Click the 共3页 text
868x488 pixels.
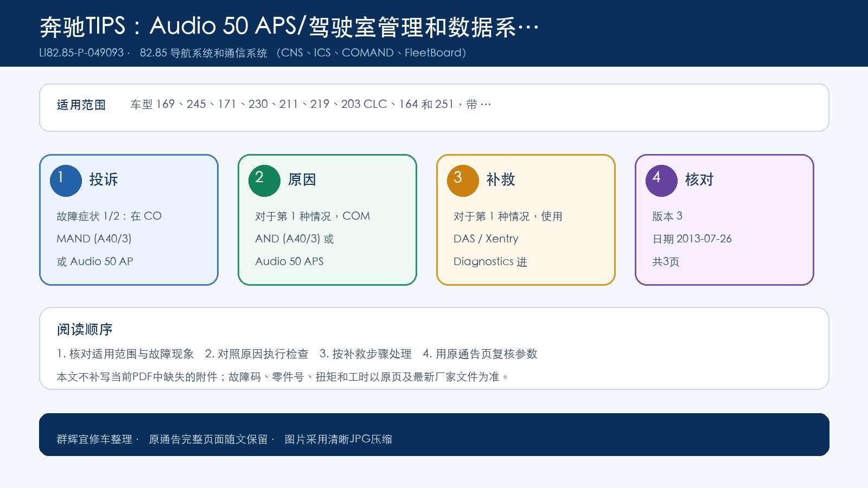[x=666, y=261]
